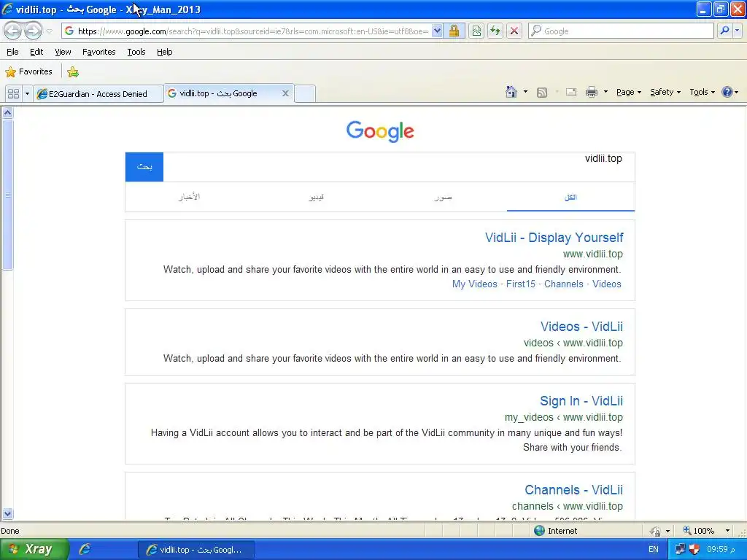Open the Page command bar menu
The height and width of the screenshot is (560, 747).
click(x=628, y=92)
